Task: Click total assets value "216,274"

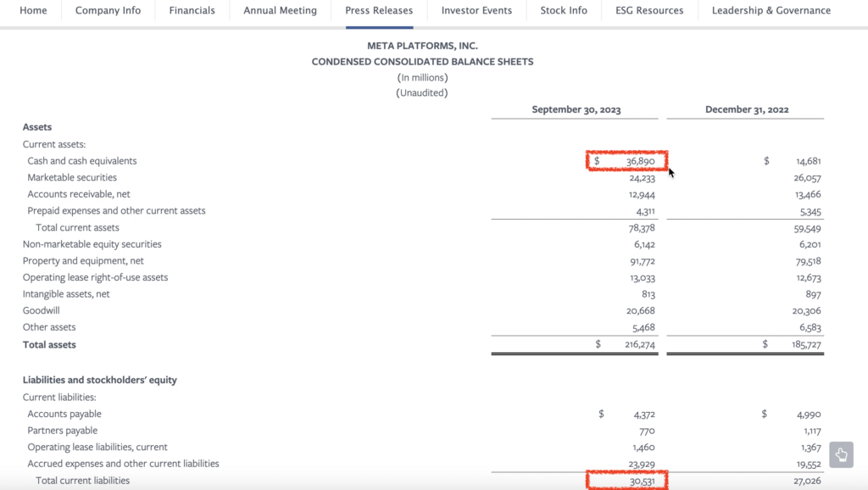Action: pos(640,345)
